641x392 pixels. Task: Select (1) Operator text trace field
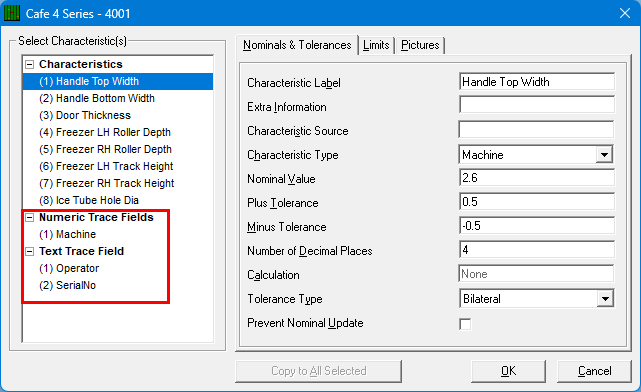69,269
